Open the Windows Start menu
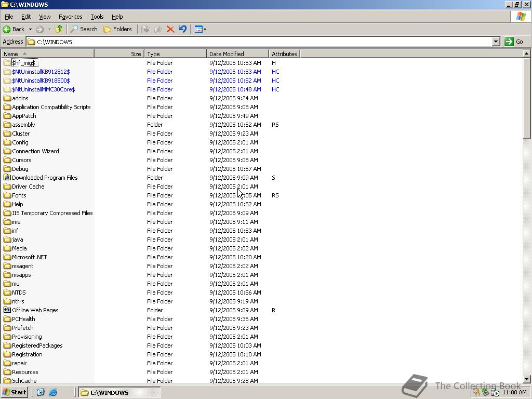Screen dimensions: 532x399 point(14,392)
